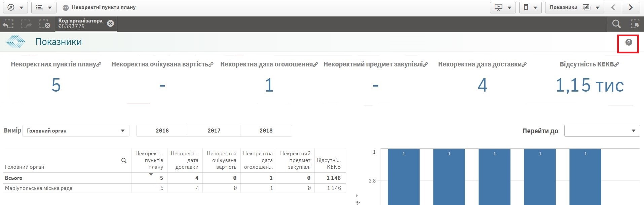Click the Некоректна дата доставки value 4

482,85
